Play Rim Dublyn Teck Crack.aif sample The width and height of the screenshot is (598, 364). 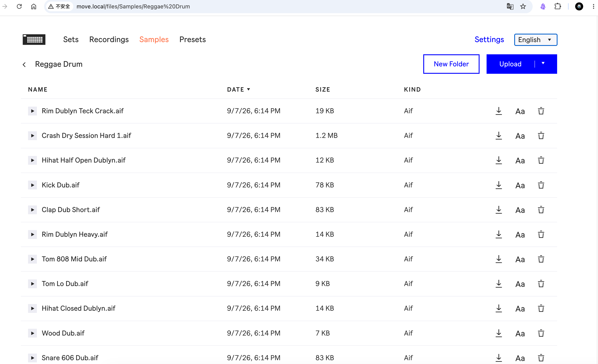coord(32,111)
